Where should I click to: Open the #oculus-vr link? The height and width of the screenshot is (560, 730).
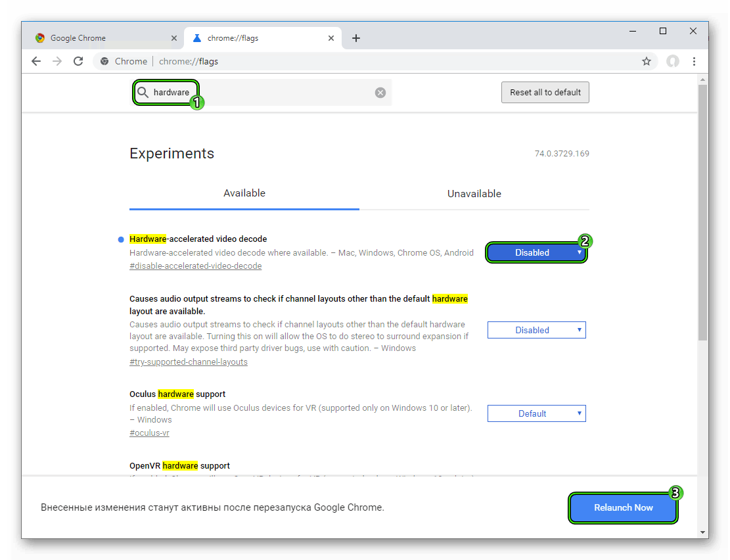tap(149, 432)
